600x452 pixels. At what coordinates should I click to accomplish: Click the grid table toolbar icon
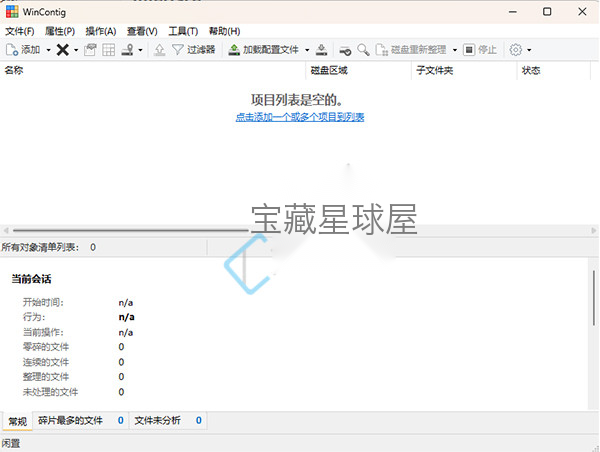coord(109,50)
